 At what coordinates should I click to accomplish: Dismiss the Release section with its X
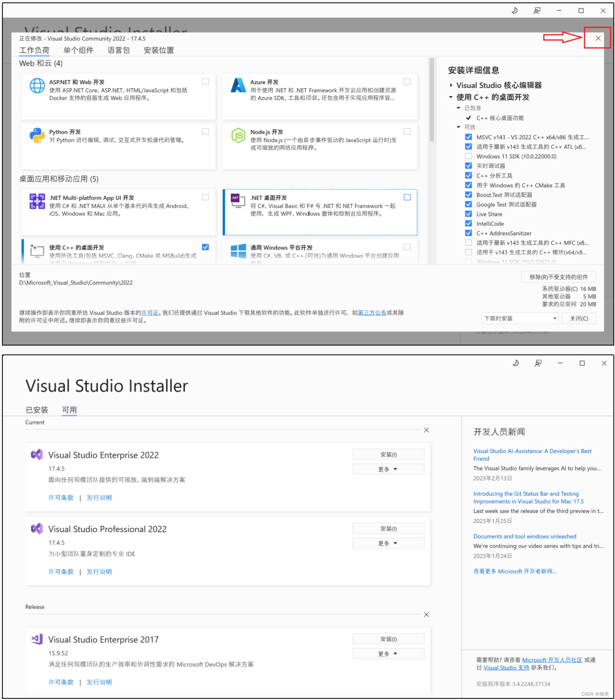426,614
